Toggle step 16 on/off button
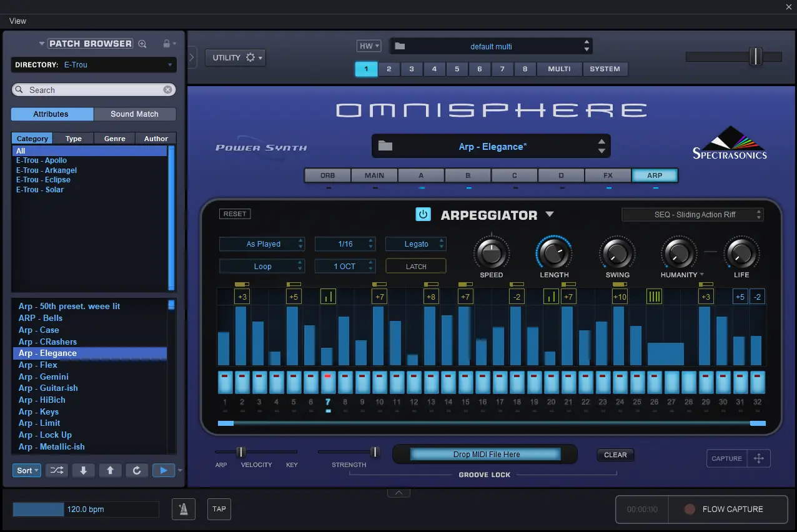This screenshot has height=532, width=797. [x=482, y=382]
